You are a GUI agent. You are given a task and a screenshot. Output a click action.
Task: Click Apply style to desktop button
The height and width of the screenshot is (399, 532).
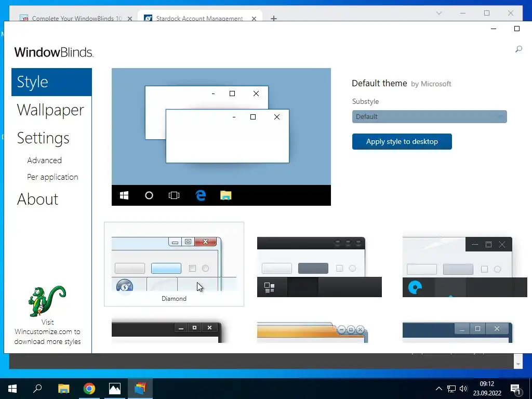coord(402,141)
